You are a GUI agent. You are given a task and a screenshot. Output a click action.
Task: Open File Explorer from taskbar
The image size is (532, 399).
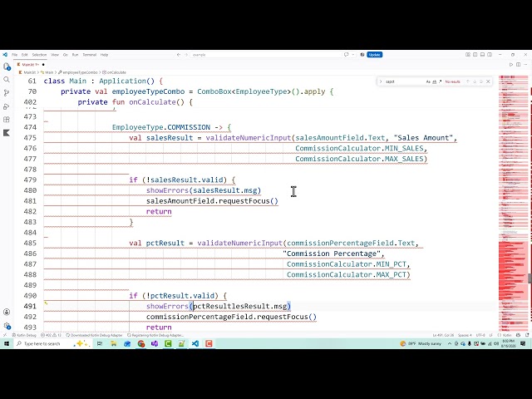tap(113, 343)
